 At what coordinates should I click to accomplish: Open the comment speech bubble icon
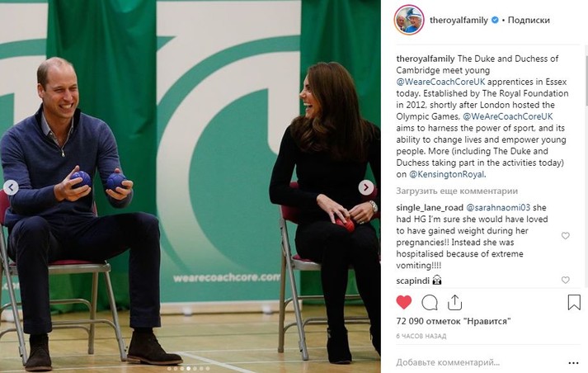430,303
